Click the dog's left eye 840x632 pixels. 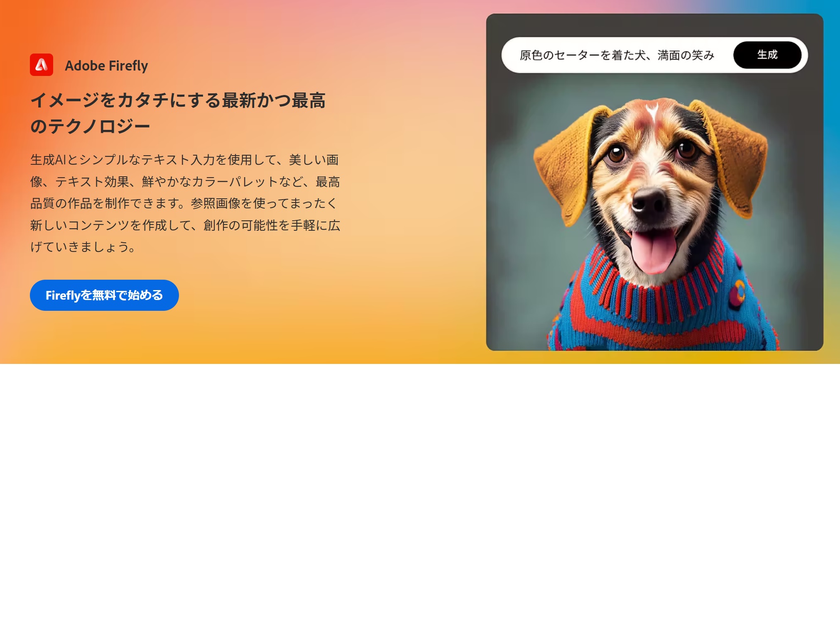[x=617, y=154]
